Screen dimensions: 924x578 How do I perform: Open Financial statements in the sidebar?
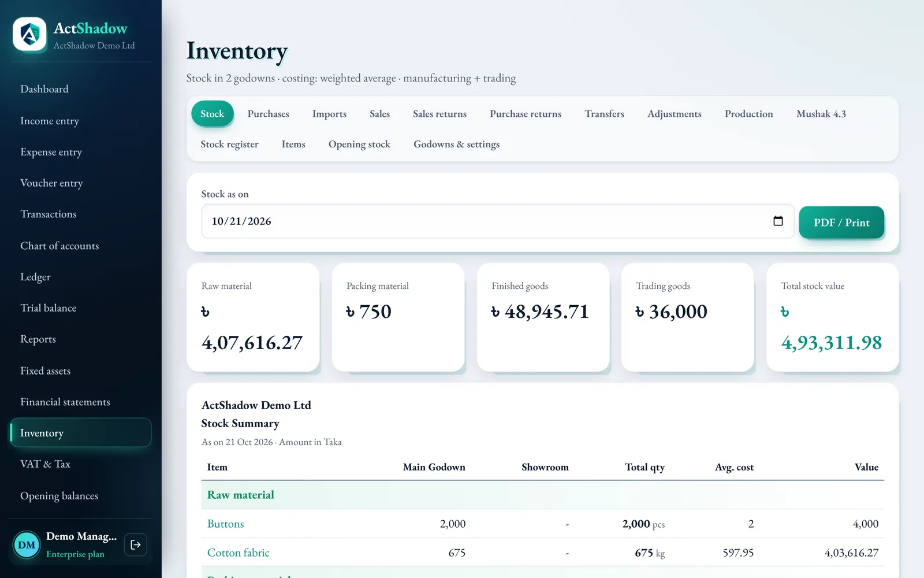pos(81,402)
